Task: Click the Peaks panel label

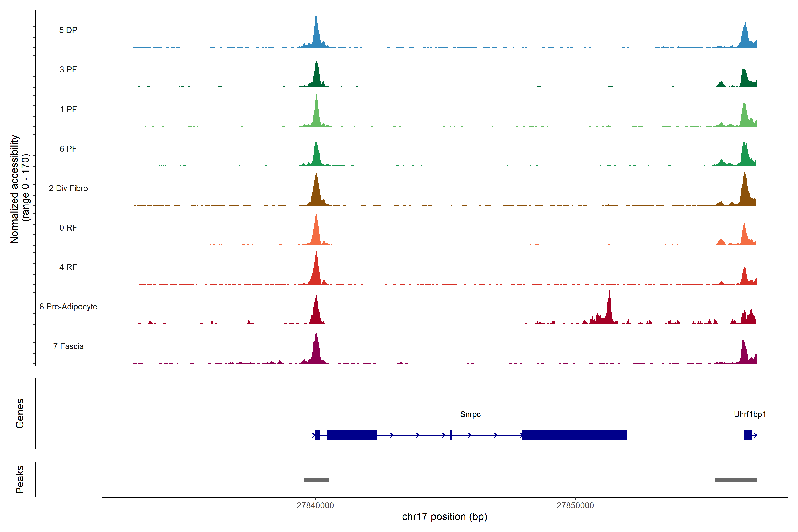Action: pos(20,479)
